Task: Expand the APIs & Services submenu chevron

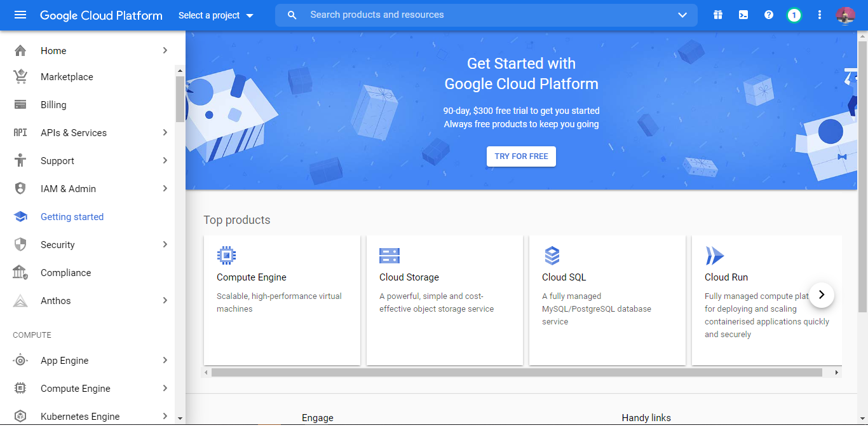Action: click(165, 133)
